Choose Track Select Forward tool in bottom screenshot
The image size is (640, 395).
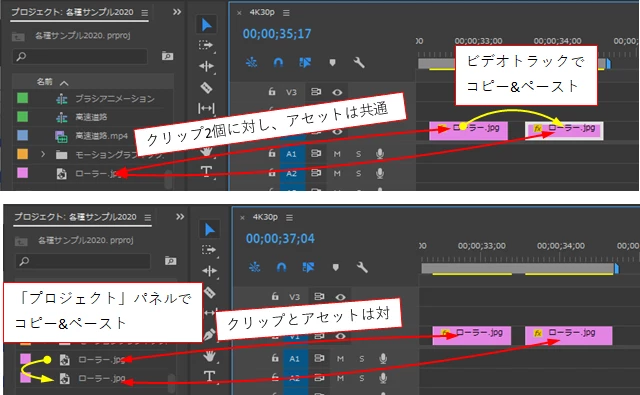click(x=209, y=250)
